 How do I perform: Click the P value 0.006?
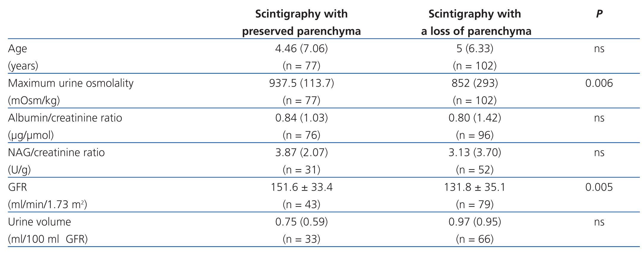point(599,83)
